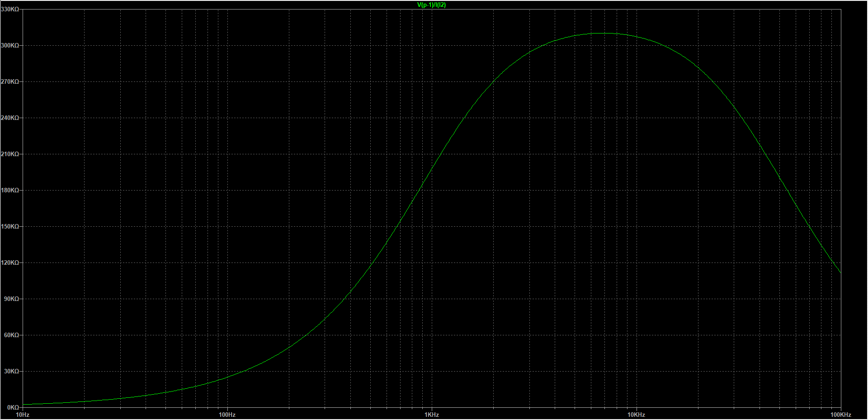Click the 60KΩ y-axis label
868x420 pixels.
(12, 335)
